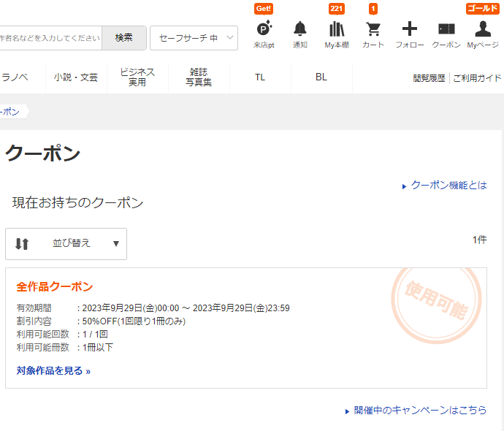Click the 検索 search button
Viewport: 504px width, 431px height.
[123, 38]
